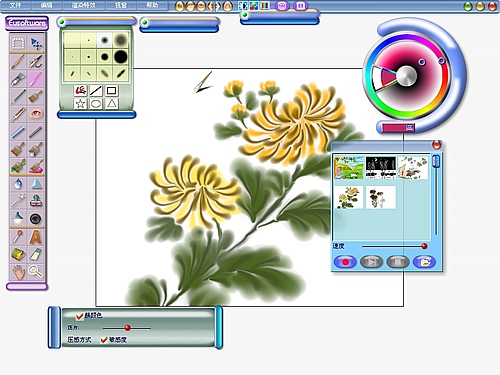This screenshot has height=375, width=500.
Task: Click the play button in playback panel
Action: coord(371,262)
